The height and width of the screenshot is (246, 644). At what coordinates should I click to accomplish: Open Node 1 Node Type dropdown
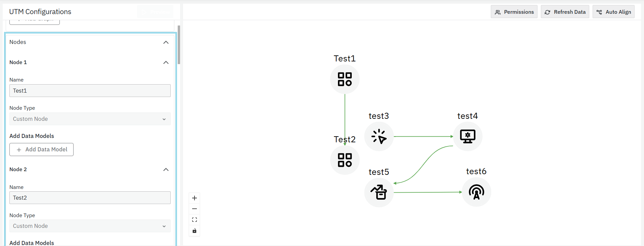tap(90, 119)
